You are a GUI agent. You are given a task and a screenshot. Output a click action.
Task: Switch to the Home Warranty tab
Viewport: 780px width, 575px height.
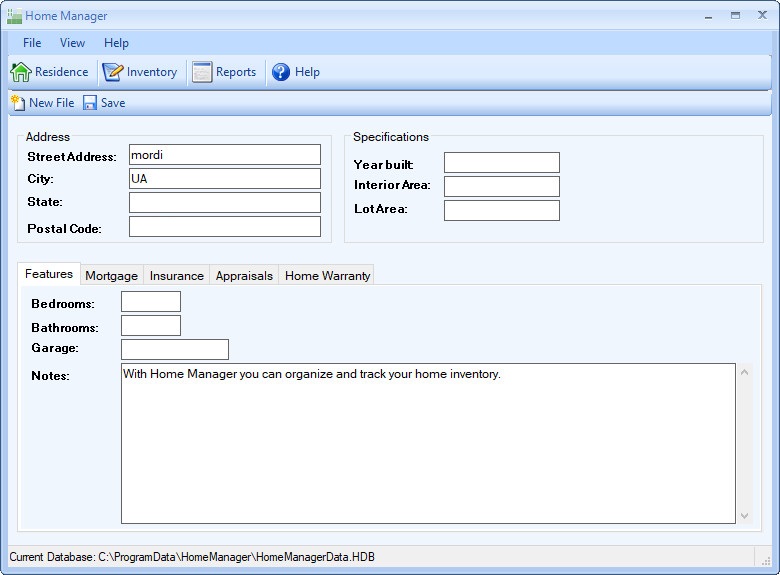click(327, 276)
